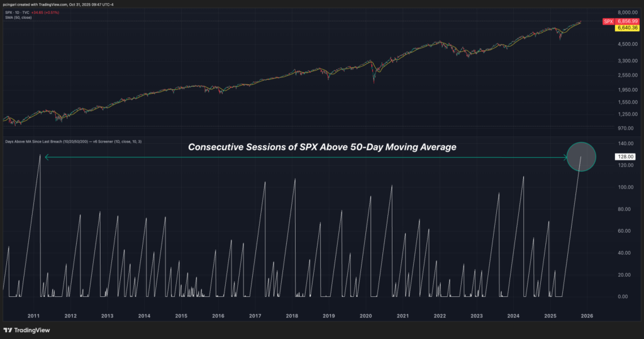Viewport: 644px width, 339px height.
Task: Click the 2026 label on the time axis
Action: [587, 316]
